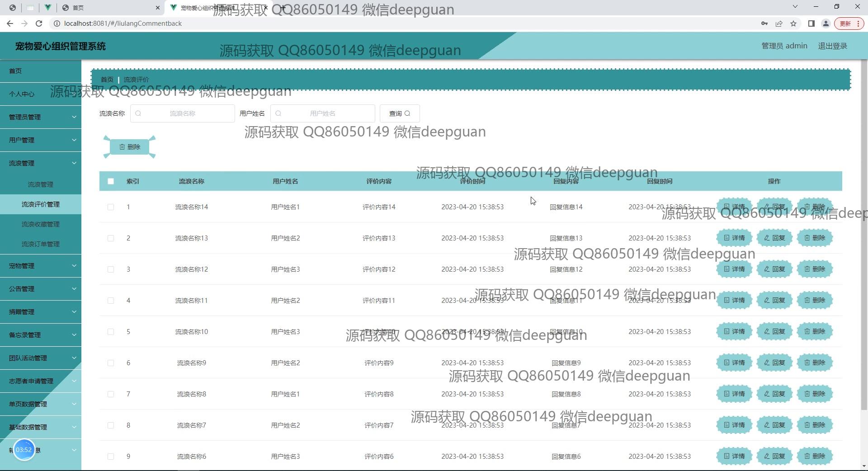This screenshot has height=471, width=868.
Task: View details for 流浪名称6
Action: pos(734,456)
